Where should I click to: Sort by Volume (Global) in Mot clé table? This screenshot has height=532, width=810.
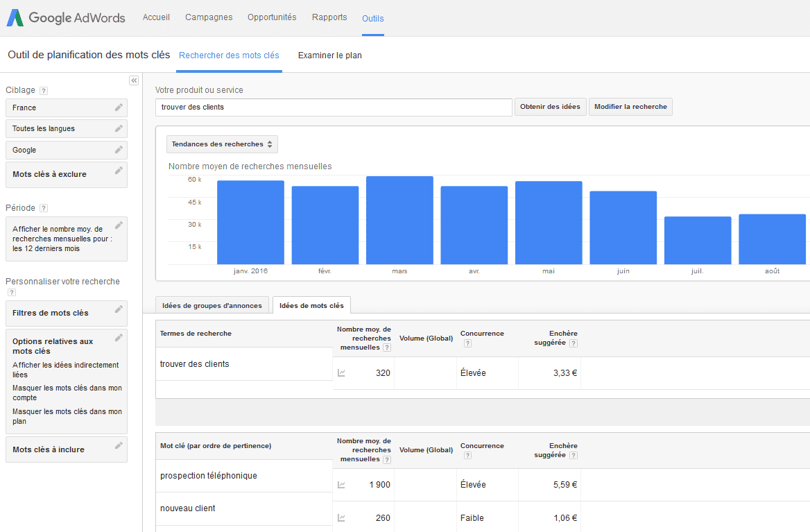[x=426, y=450]
